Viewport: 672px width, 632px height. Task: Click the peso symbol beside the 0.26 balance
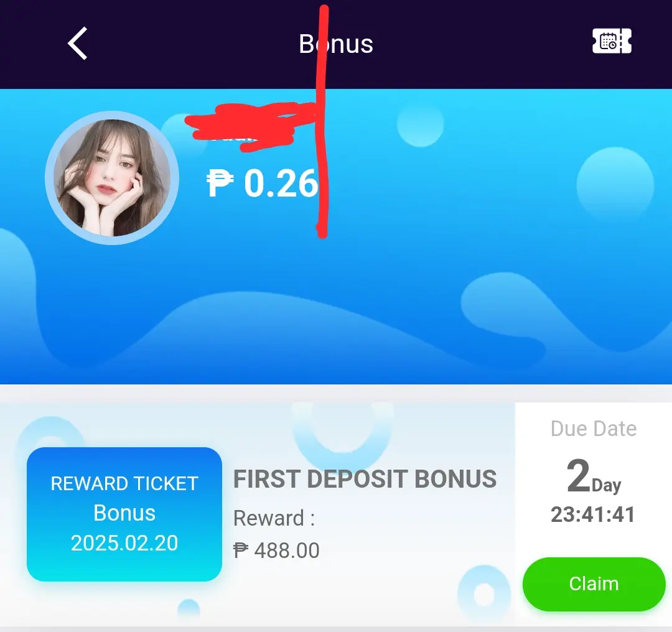[x=220, y=184]
